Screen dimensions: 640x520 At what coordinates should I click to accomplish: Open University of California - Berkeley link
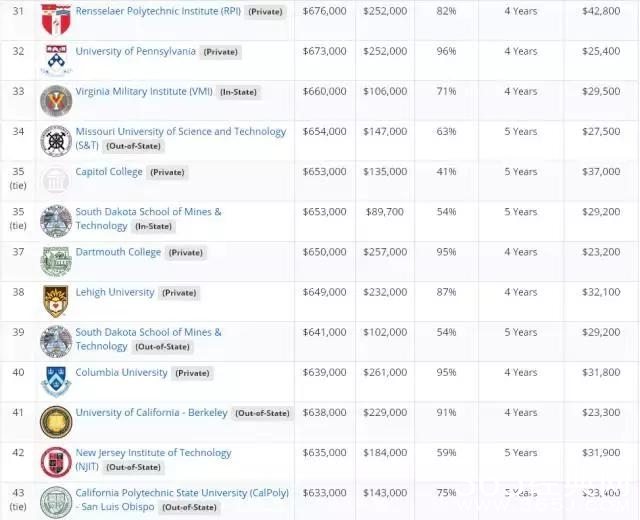tap(151, 412)
